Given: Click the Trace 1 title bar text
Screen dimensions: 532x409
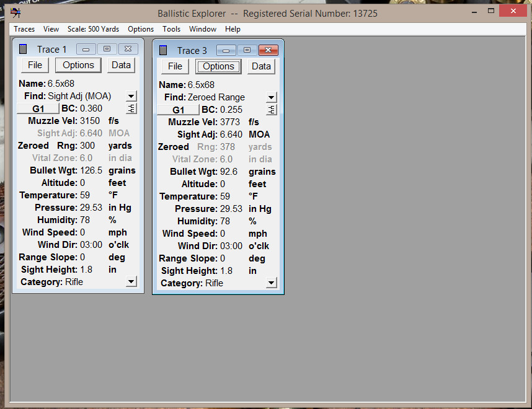Looking at the screenshot, I should tap(51, 50).
